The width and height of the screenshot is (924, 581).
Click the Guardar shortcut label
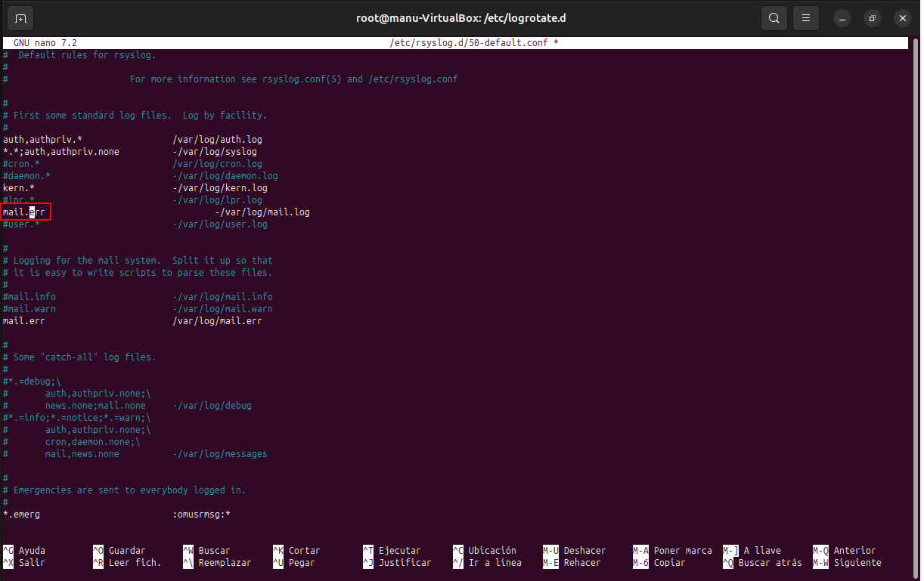click(x=126, y=551)
